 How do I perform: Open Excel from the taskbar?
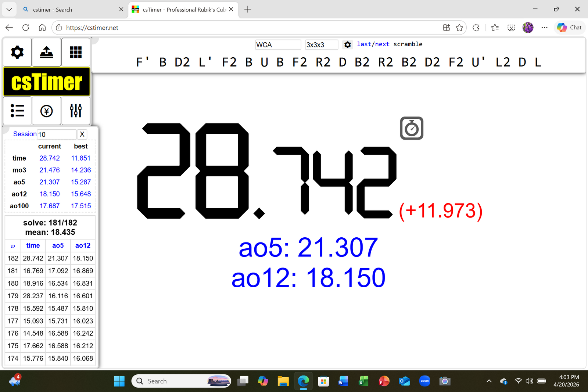363,381
